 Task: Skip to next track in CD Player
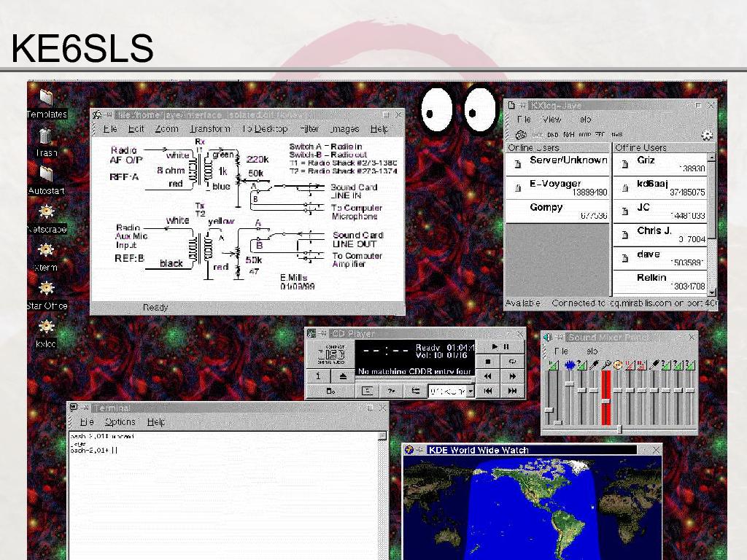pos(512,391)
